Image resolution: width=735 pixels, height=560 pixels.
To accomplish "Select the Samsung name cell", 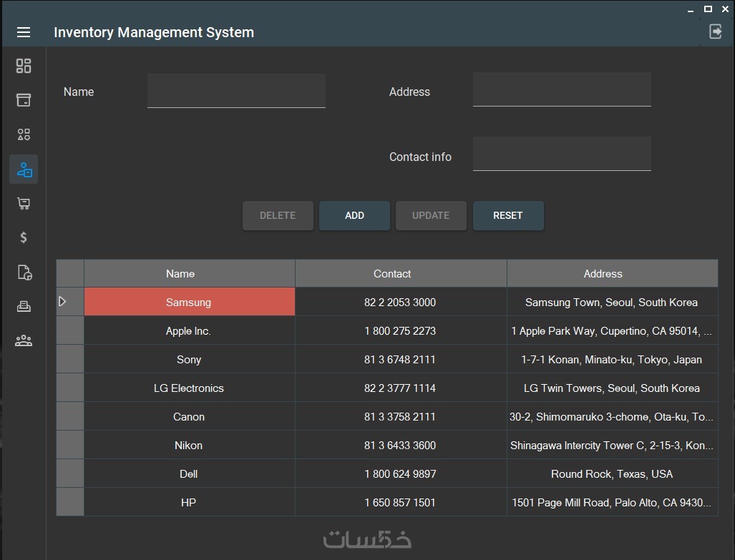I will (x=190, y=302).
